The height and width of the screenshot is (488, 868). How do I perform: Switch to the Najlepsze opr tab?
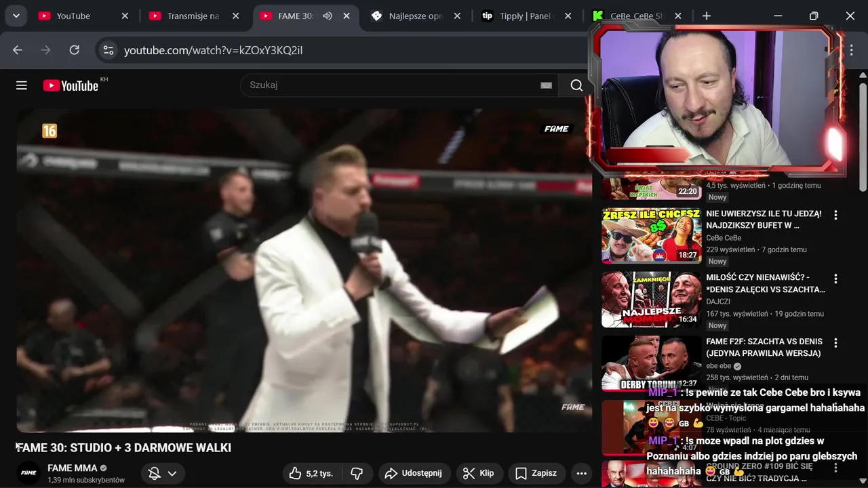416,16
